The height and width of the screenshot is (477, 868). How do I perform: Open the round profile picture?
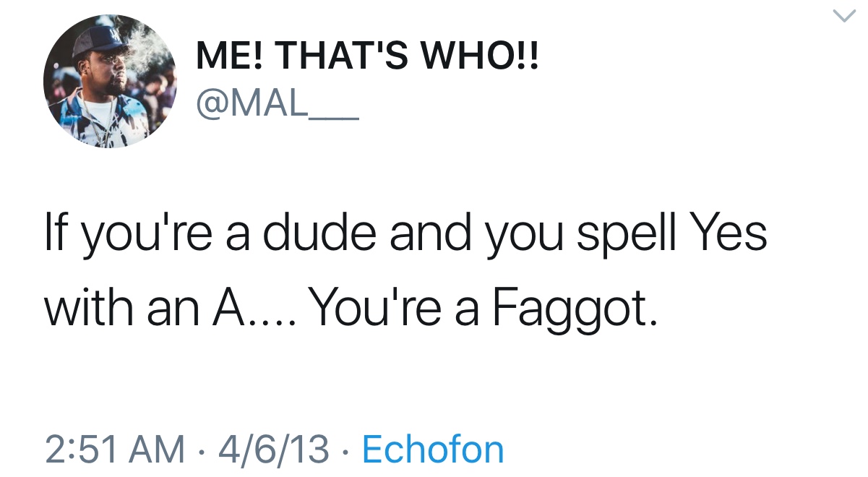[111, 81]
